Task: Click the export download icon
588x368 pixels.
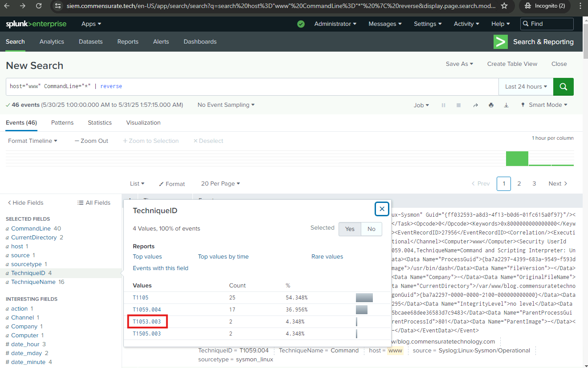Action: tap(506, 105)
